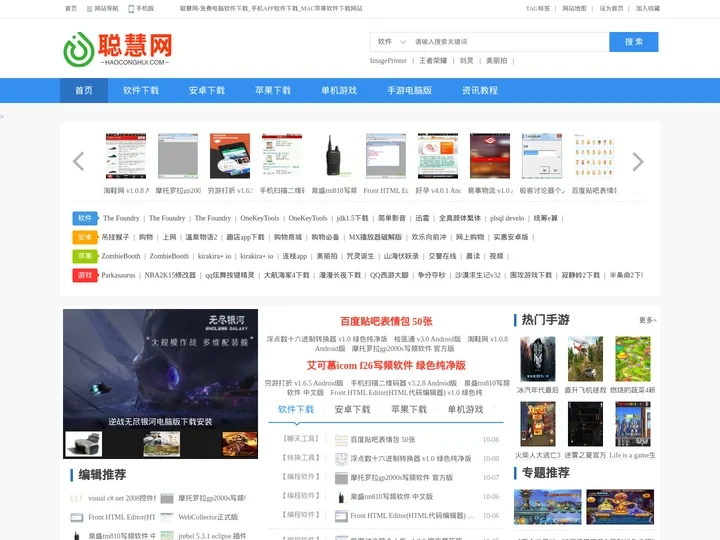Open the visual c#.net 2008控件 recommendation

tap(122, 498)
